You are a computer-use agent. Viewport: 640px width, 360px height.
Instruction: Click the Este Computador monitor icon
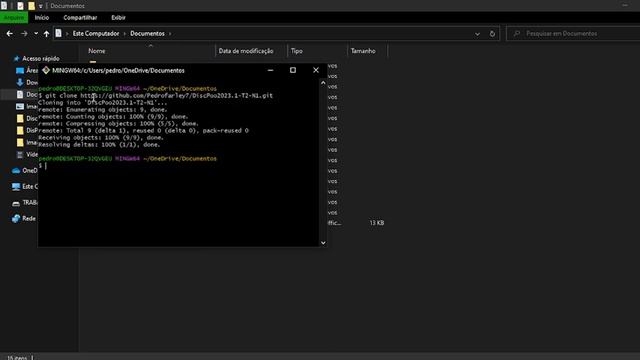tap(16, 187)
